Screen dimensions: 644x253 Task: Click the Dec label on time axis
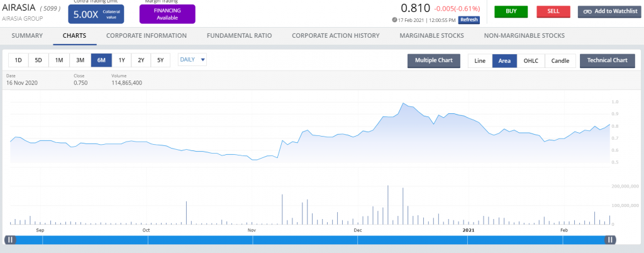tap(358, 230)
